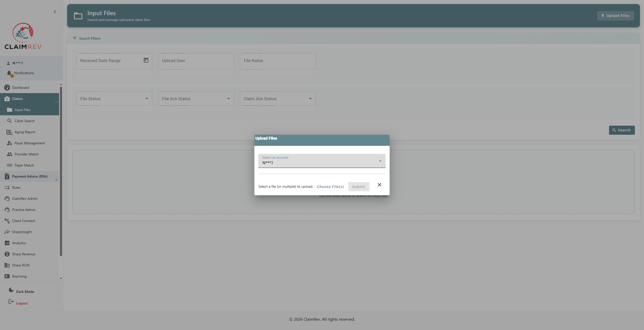
Task: Click the Search Filters filter icon
Action: [x=75, y=38]
